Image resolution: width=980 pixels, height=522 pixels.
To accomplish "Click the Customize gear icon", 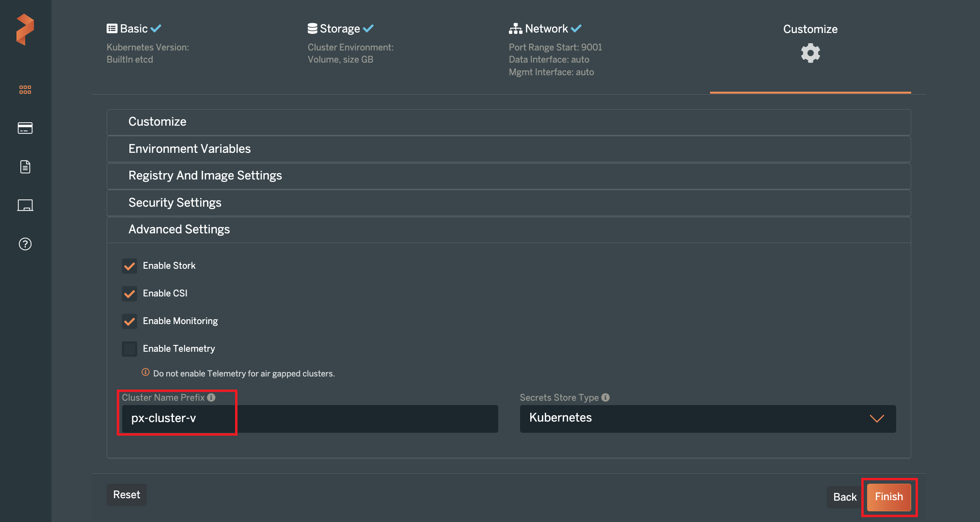I will (810, 53).
